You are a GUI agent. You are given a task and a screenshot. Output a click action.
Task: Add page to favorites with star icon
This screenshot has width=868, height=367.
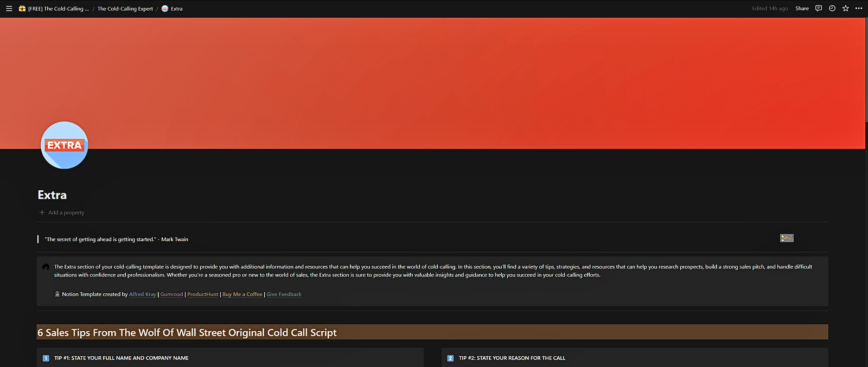(x=845, y=9)
